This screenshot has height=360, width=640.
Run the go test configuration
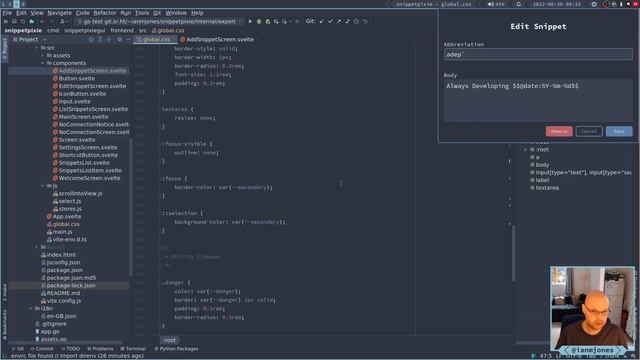250,21
